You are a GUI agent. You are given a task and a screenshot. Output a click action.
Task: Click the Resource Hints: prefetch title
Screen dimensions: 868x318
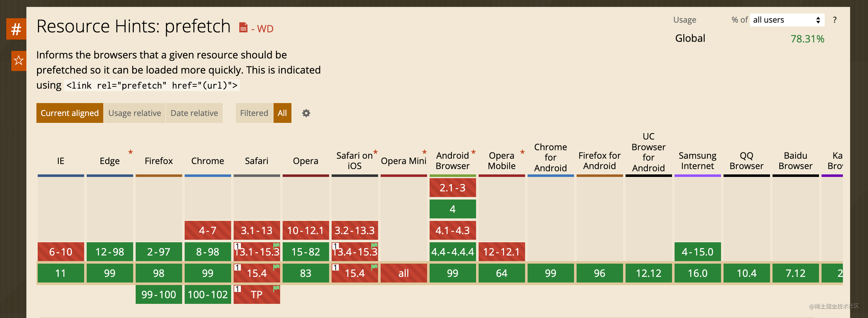(x=133, y=26)
